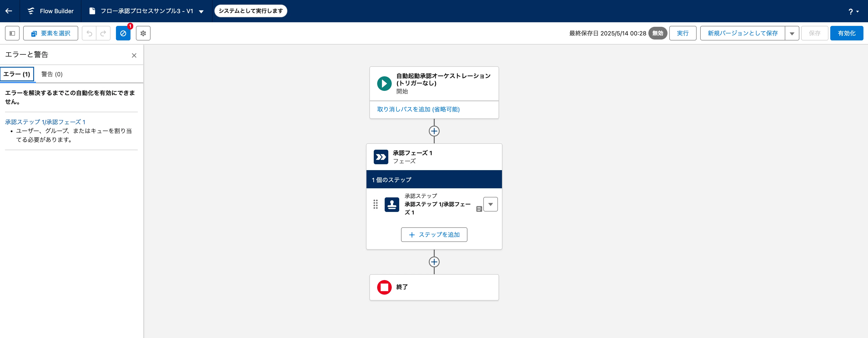868x338 pixels.
Task: Click the approval step stamp icon
Action: (391, 204)
